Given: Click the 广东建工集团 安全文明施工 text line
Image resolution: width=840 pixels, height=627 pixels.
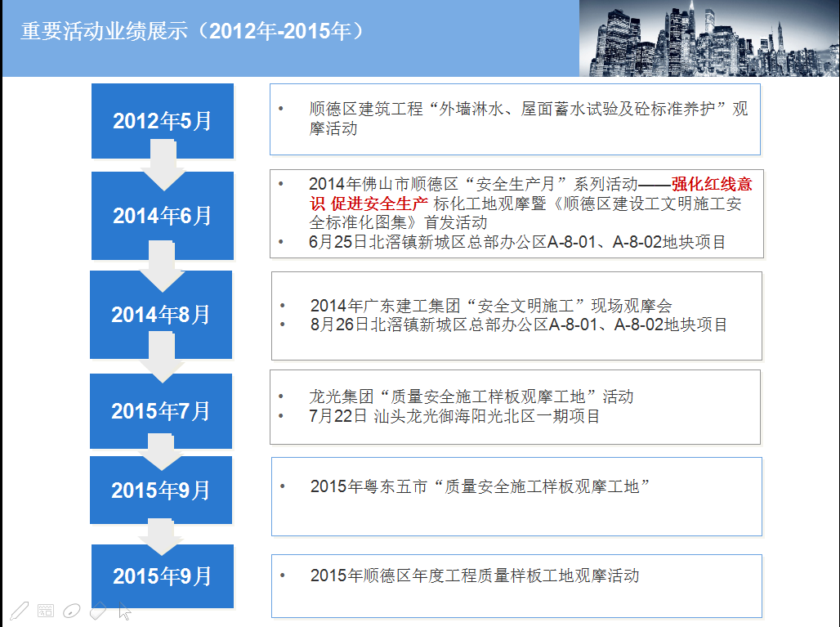Looking at the screenshot, I should pos(490,306).
